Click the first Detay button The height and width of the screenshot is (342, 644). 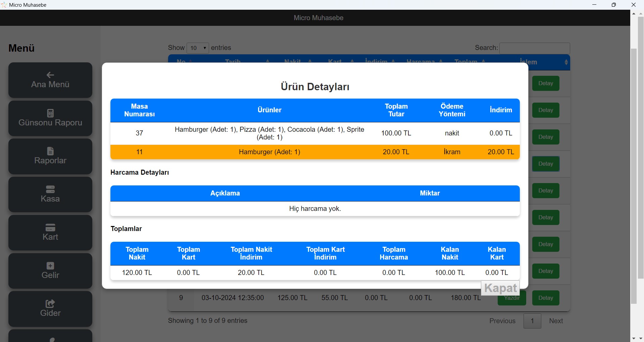click(545, 83)
